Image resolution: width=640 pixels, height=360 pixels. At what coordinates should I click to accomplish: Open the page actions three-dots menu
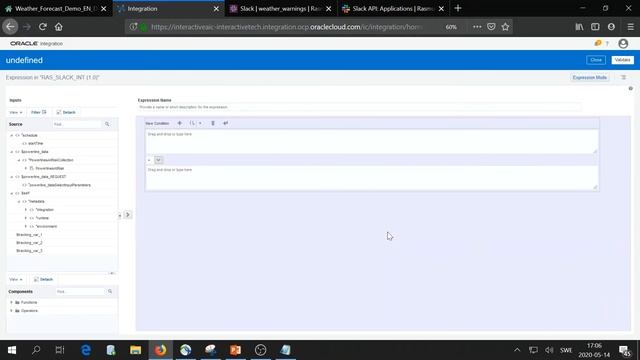(x=477, y=27)
